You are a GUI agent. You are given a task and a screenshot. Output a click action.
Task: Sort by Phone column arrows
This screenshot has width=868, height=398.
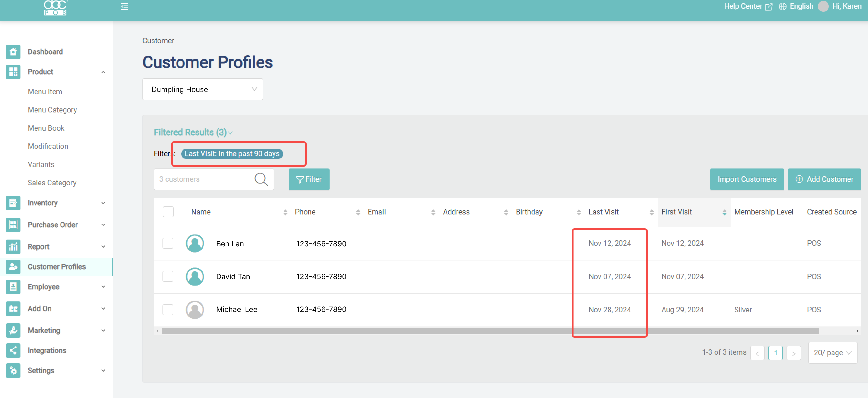click(358, 212)
